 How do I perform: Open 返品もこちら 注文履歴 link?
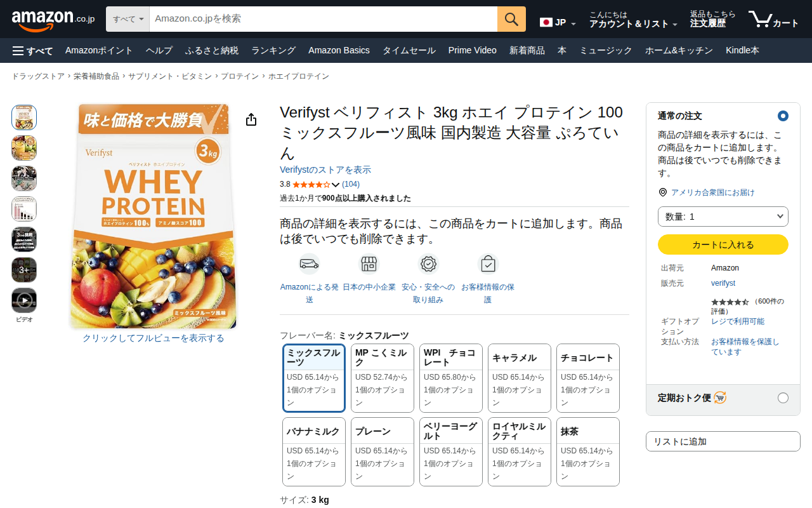713,19
